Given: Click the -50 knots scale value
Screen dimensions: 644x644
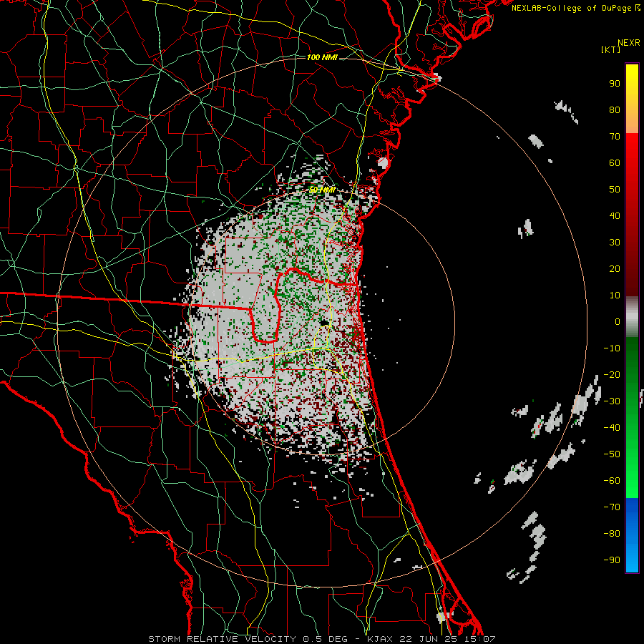Looking at the screenshot, I should pyautogui.click(x=612, y=454).
